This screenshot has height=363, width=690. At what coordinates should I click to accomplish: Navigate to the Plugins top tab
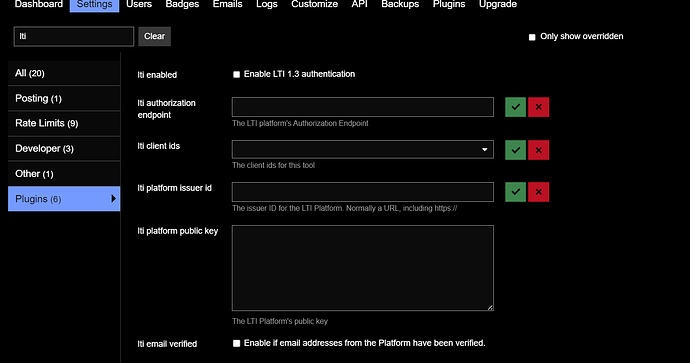(449, 4)
